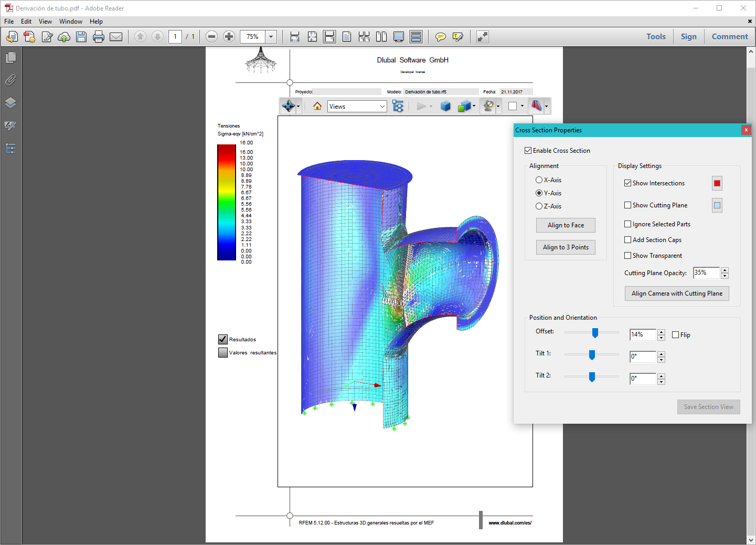The width and height of the screenshot is (756, 545).
Task: Toggle the Model Tree in 3D toolbar
Action: coord(398,106)
